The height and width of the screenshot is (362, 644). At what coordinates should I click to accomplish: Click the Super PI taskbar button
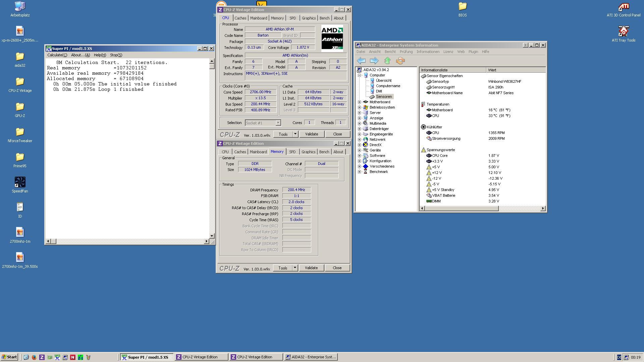click(147, 357)
